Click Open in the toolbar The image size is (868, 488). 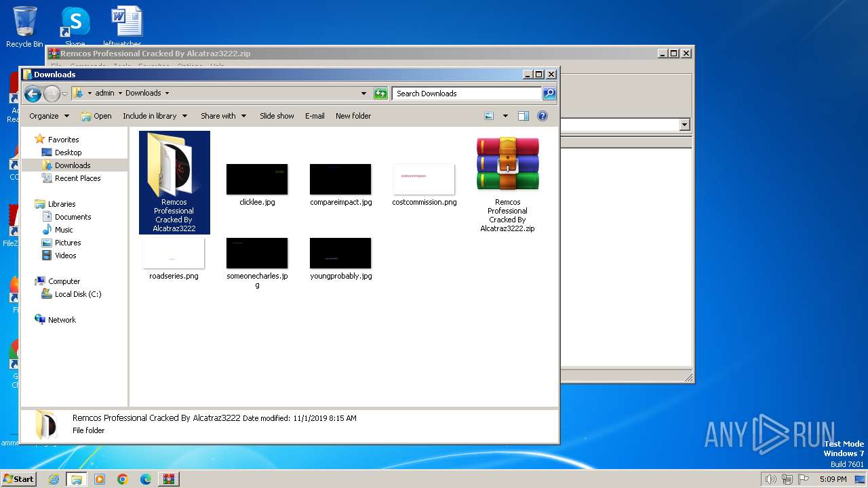96,116
